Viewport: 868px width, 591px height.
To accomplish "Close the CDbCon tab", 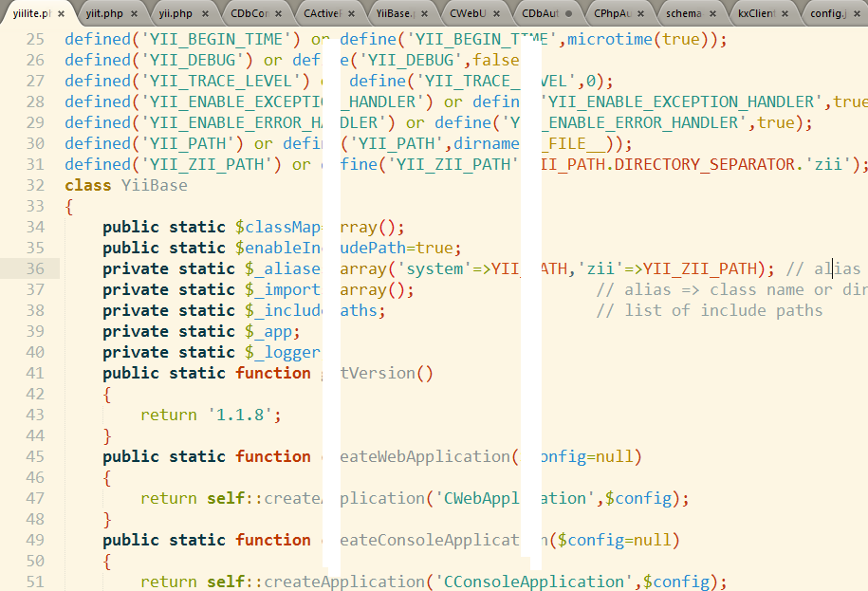I will [279, 14].
